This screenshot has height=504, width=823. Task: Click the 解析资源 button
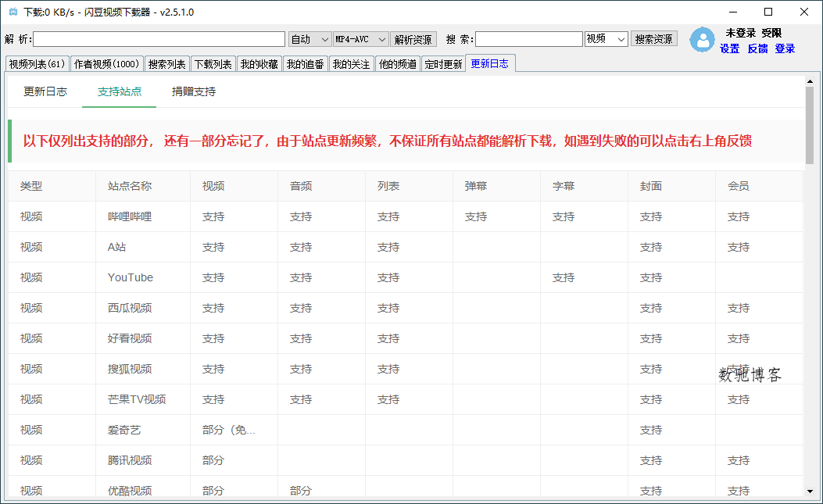tap(413, 39)
